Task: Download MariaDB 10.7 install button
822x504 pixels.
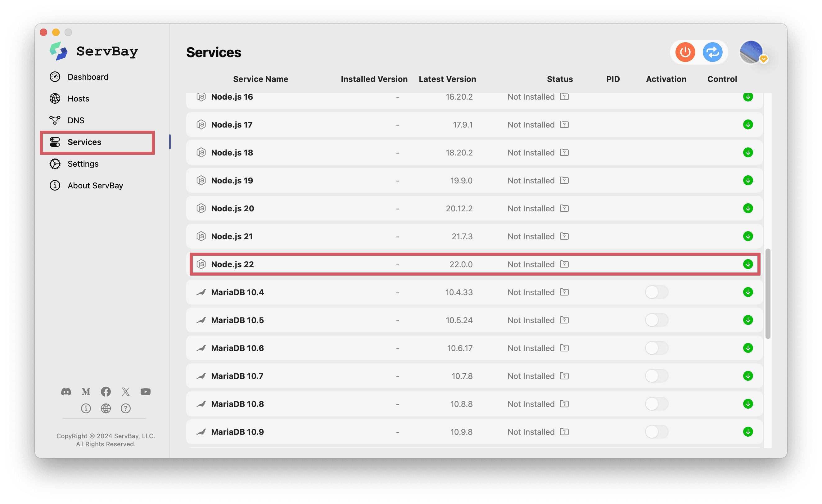Action: coord(748,376)
